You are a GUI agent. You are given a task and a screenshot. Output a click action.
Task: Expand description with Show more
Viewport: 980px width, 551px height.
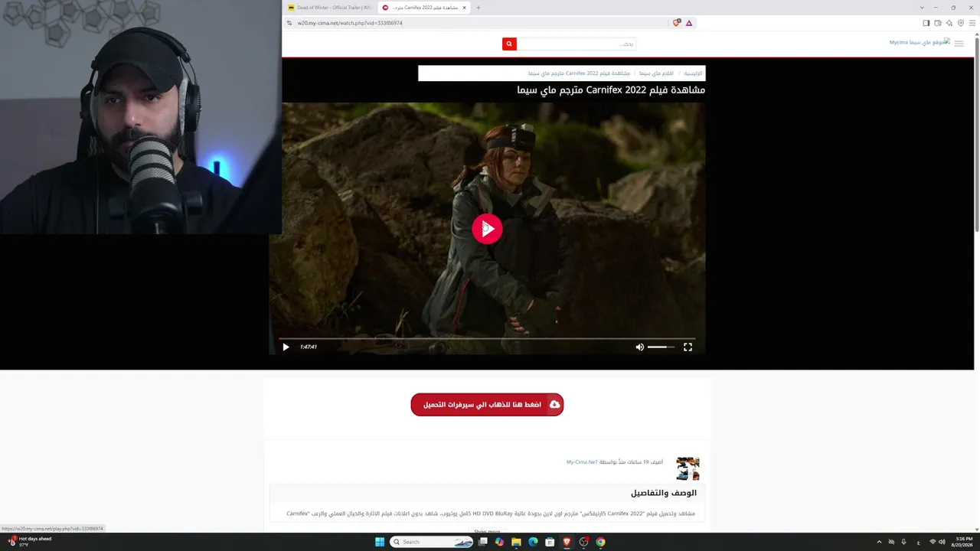(487, 531)
